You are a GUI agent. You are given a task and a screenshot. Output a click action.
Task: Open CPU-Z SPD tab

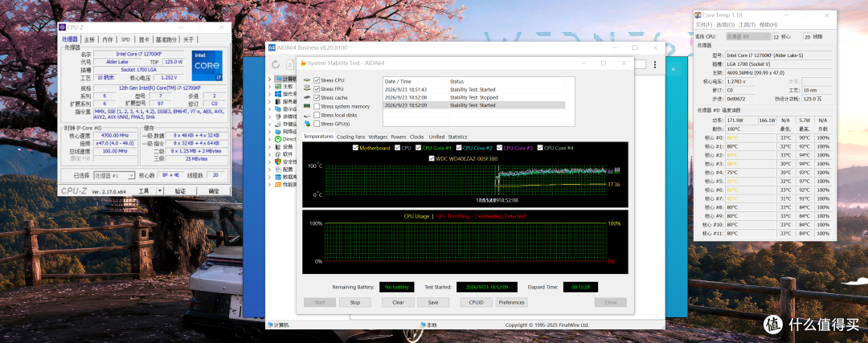[125, 39]
